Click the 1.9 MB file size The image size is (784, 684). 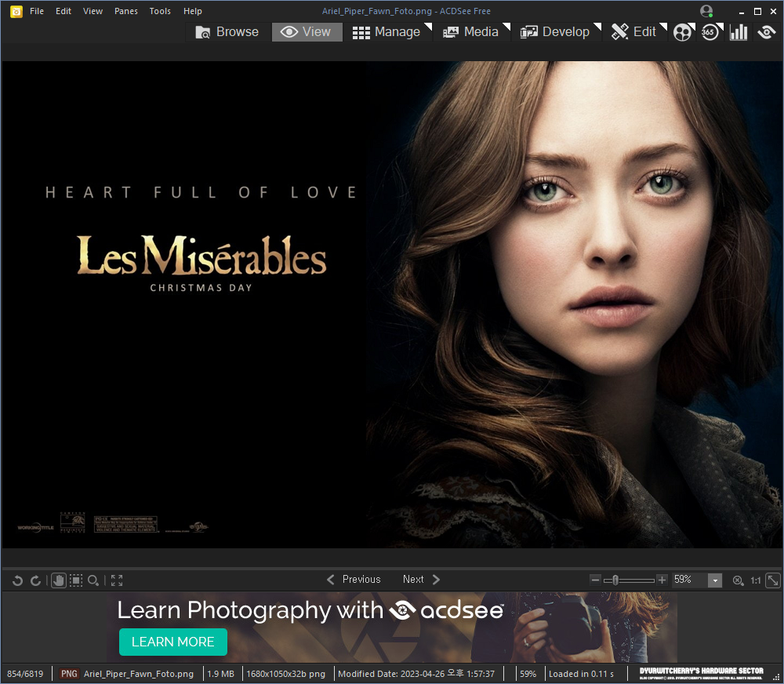point(220,674)
